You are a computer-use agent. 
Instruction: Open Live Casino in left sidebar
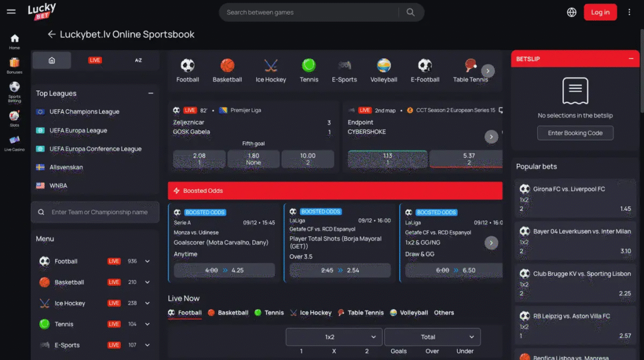coord(14,144)
